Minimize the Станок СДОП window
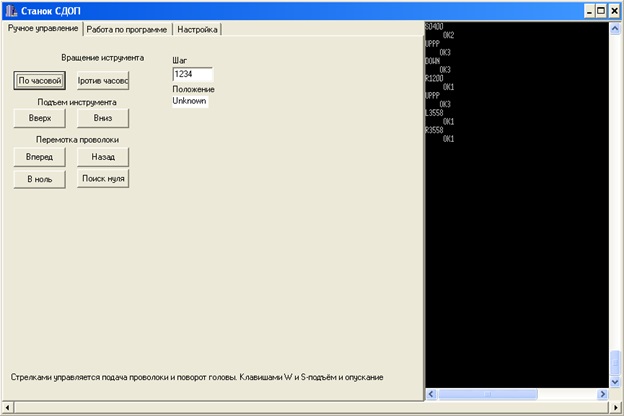Screen dimensions: 624x416 [590, 11]
